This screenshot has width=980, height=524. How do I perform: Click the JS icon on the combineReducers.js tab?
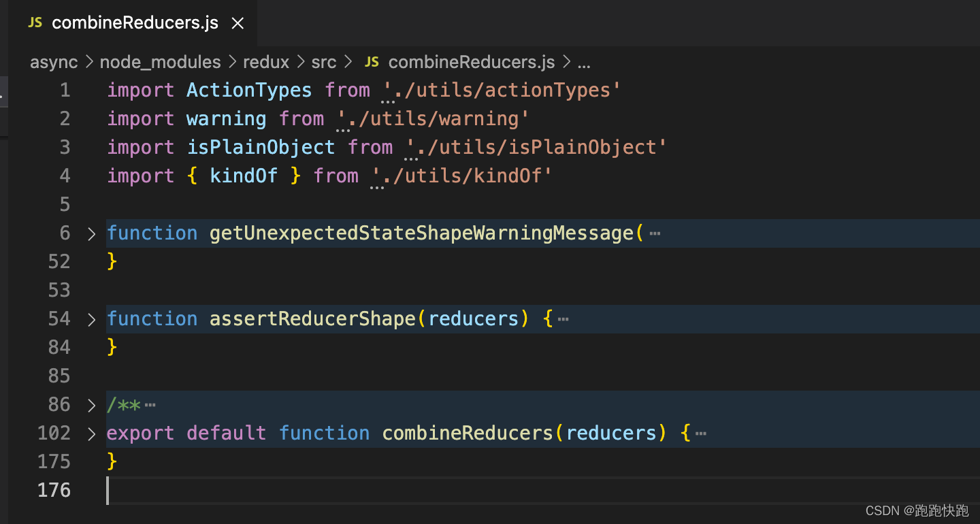pos(35,22)
